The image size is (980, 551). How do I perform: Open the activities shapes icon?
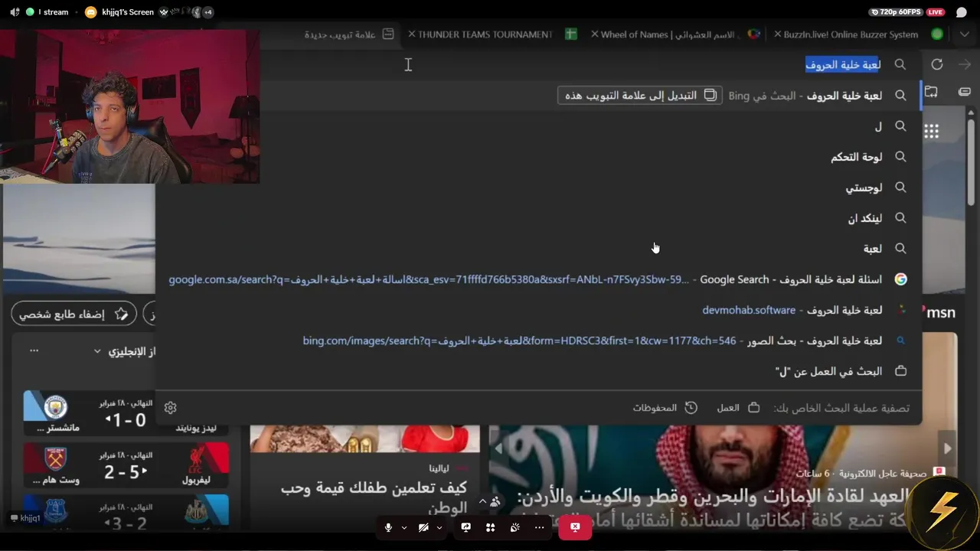point(490,527)
